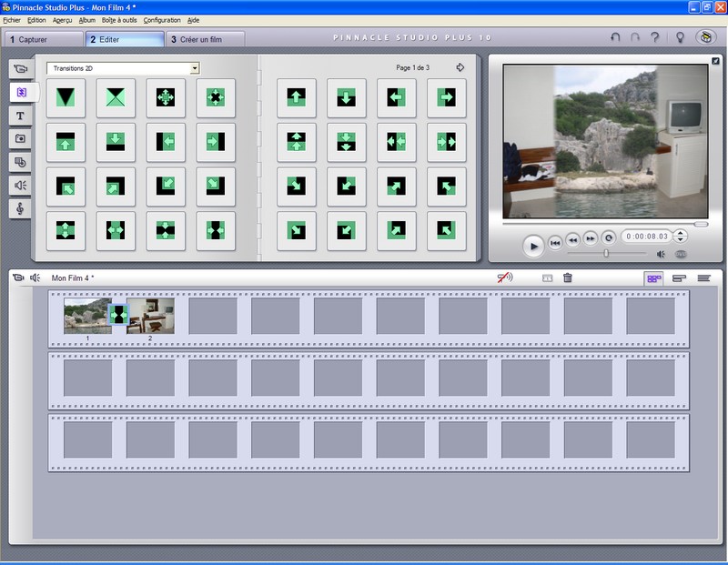The height and width of the screenshot is (565, 728).
Task: Open help with question mark icon
Action: point(655,37)
